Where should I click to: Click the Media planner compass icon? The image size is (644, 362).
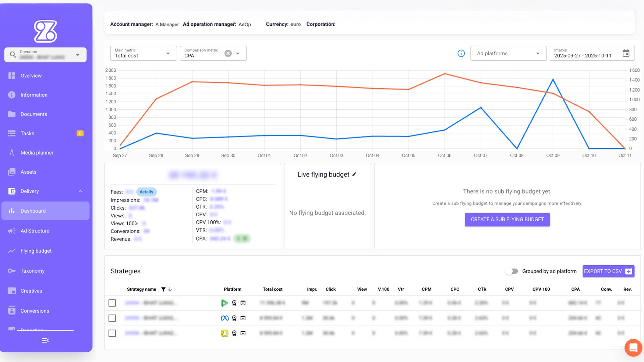tap(12, 153)
